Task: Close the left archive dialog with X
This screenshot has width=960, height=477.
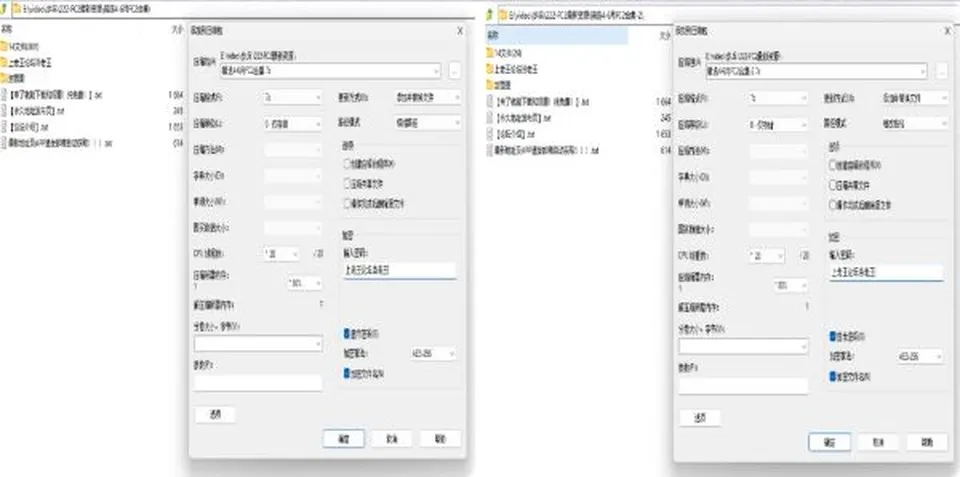Action: pos(460,31)
